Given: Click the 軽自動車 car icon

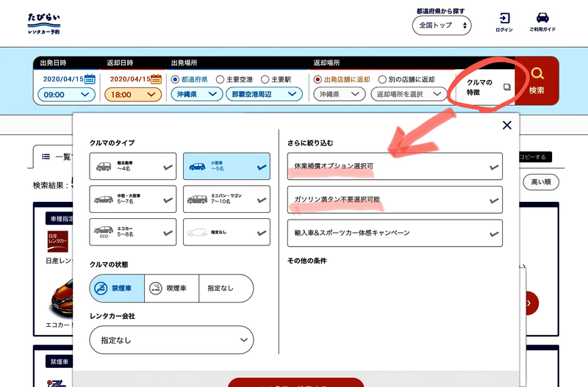Looking at the screenshot, I should pos(104,167).
